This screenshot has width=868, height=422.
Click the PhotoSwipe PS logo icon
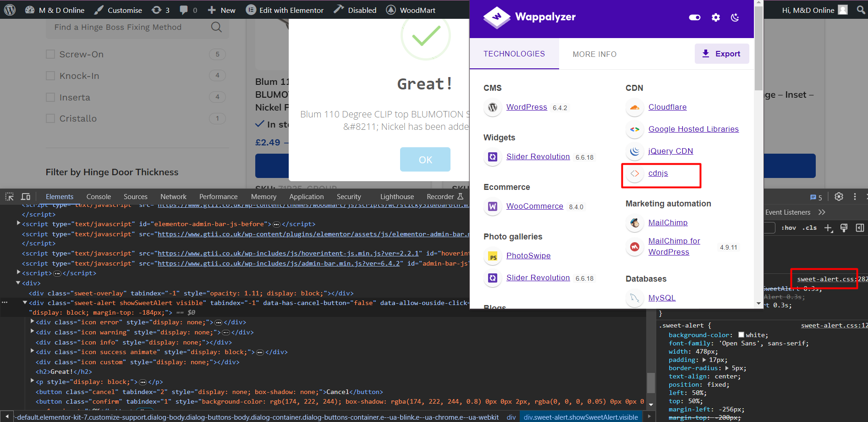(x=493, y=256)
